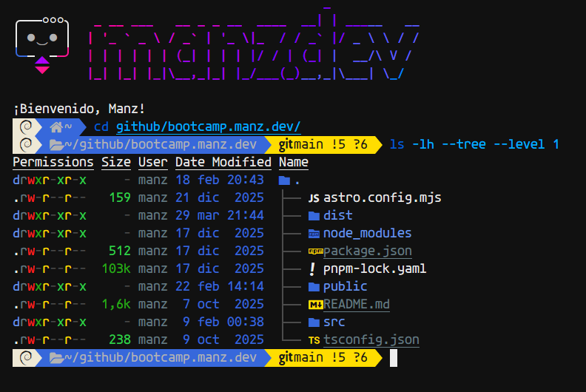Click the 7 oct 2025 date
Image resolution: width=586 pixels, height=392 pixels.
(x=223, y=304)
